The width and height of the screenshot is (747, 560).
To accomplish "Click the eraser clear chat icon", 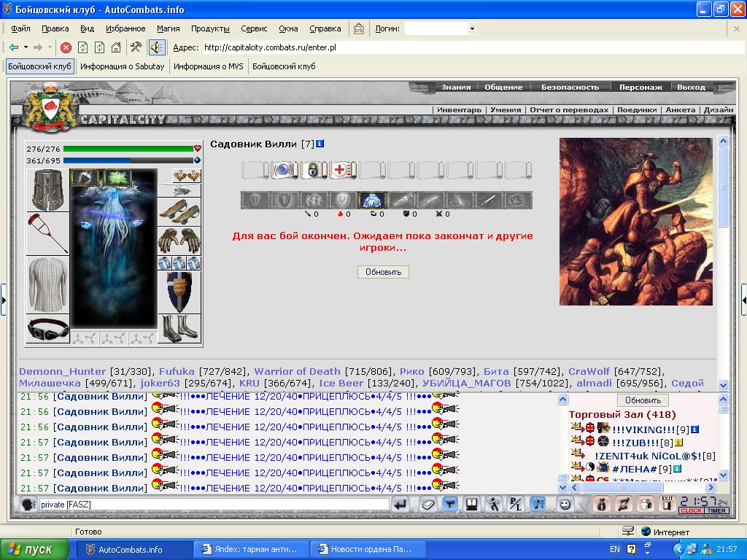I will click(x=428, y=505).
